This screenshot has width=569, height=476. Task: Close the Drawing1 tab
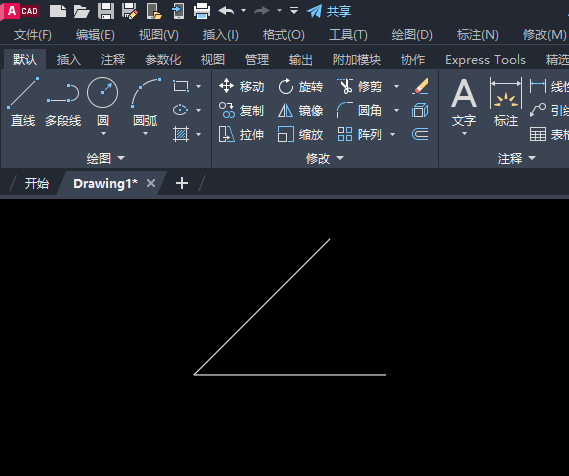151,183
